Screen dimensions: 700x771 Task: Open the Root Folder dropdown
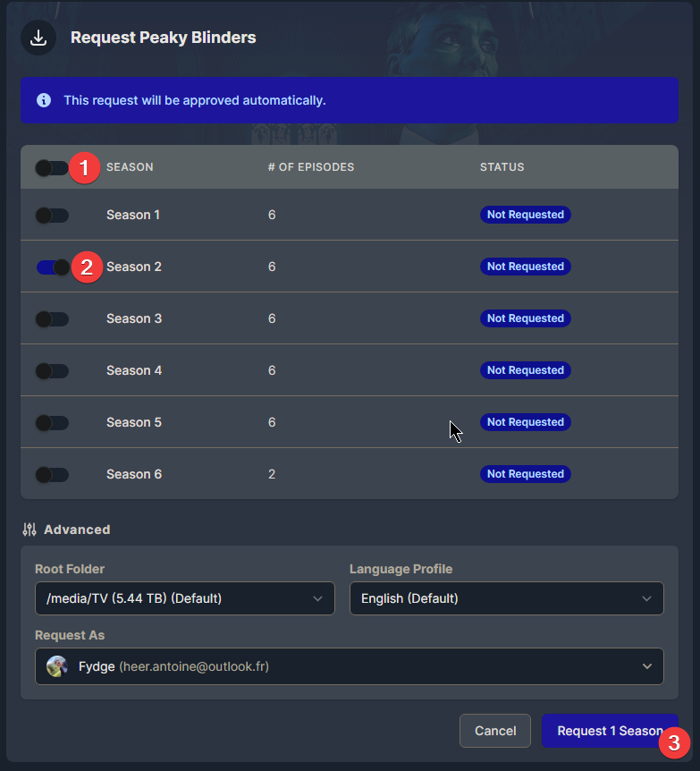185,598
